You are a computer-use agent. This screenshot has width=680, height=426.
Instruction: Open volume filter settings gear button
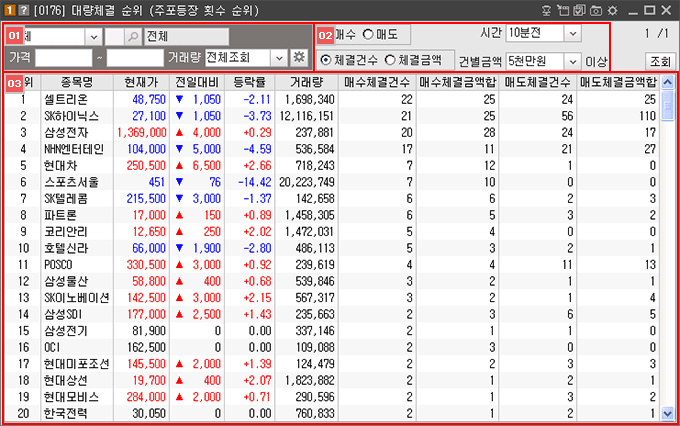299,57
